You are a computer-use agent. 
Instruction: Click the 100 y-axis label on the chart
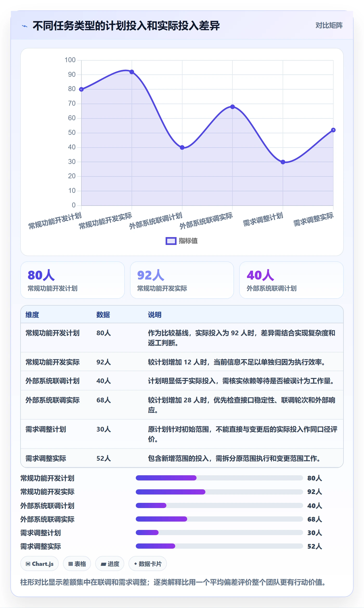pos(70,60)
